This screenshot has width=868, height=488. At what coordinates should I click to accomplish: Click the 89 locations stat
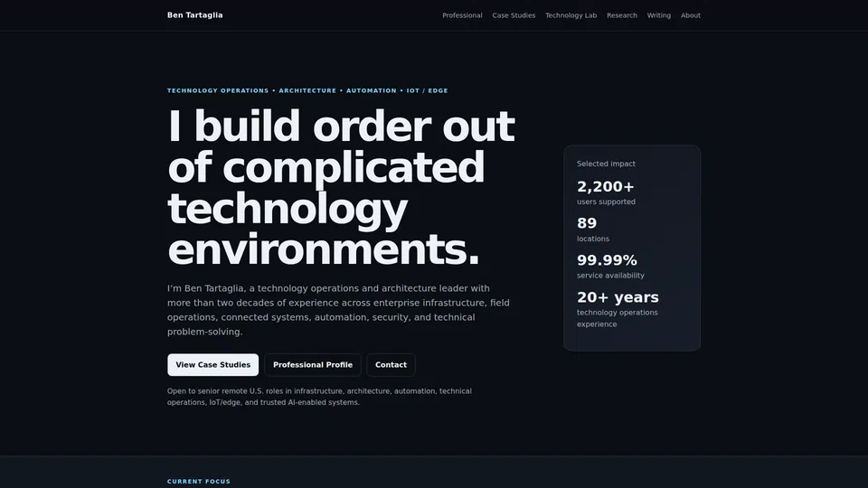(x=593, y=230)
